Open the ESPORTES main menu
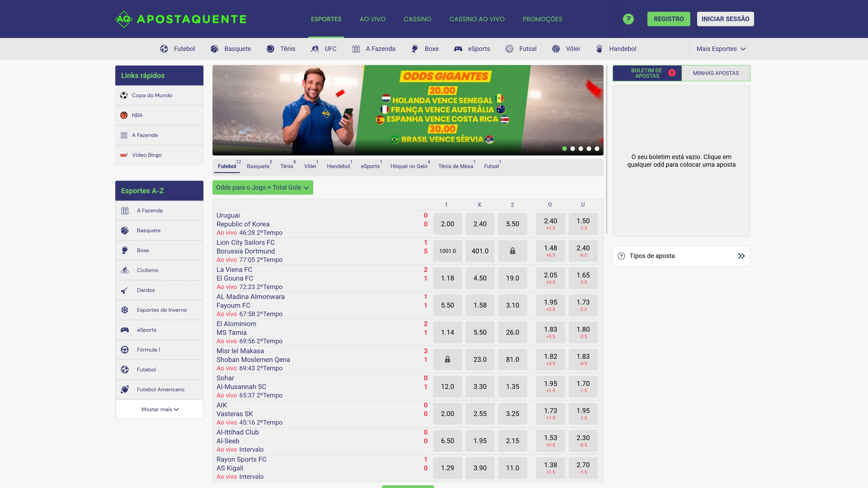 [326, 19]
